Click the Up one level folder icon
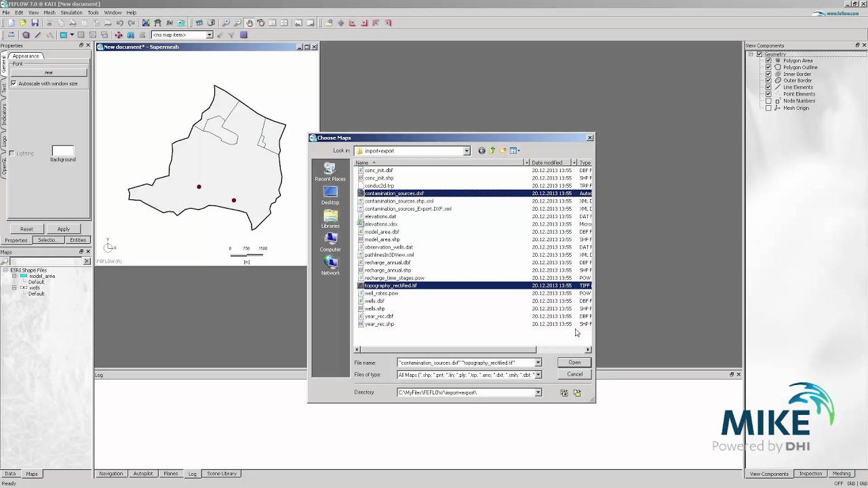 pyautogui.click(x=492, y=150)
